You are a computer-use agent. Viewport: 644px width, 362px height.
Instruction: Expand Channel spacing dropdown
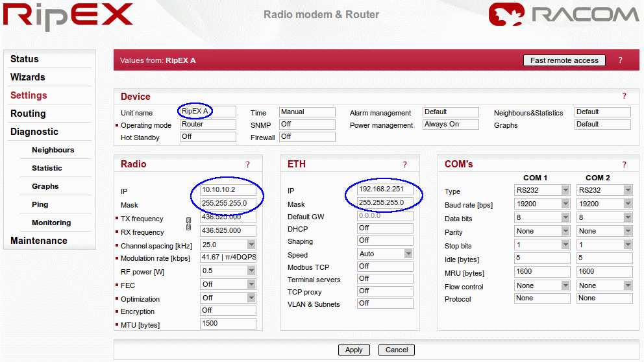251,245
